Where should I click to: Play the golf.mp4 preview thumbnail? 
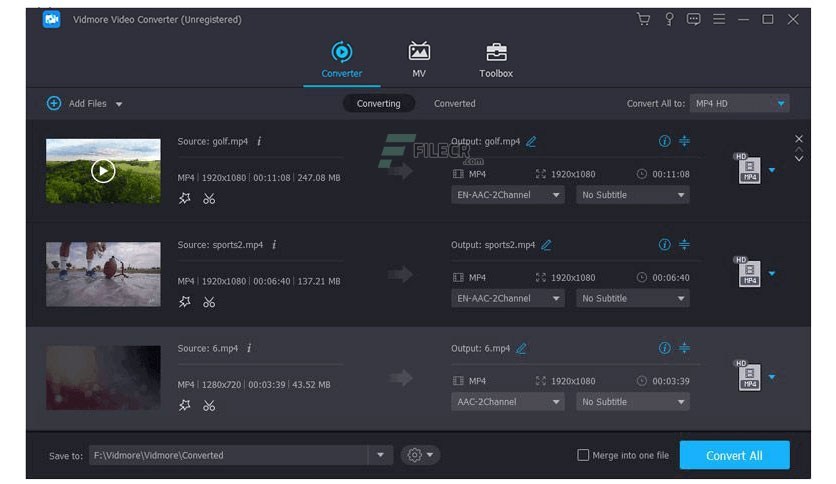103,171
